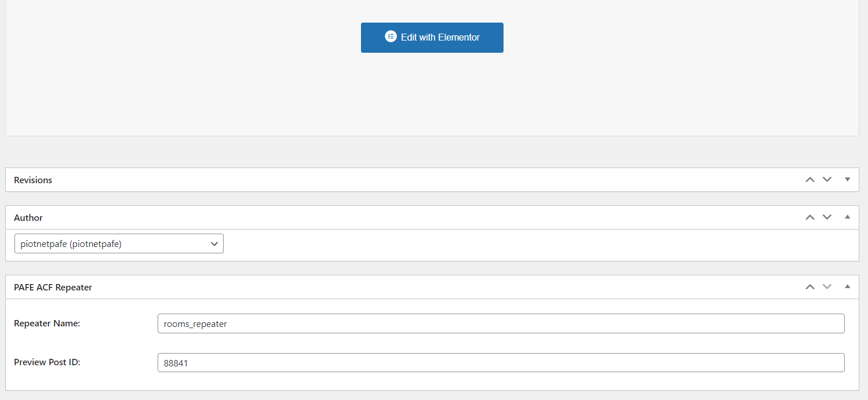Move the Revisions panel down
Viewport: 868px width, 400px height.
click(827, 180)
